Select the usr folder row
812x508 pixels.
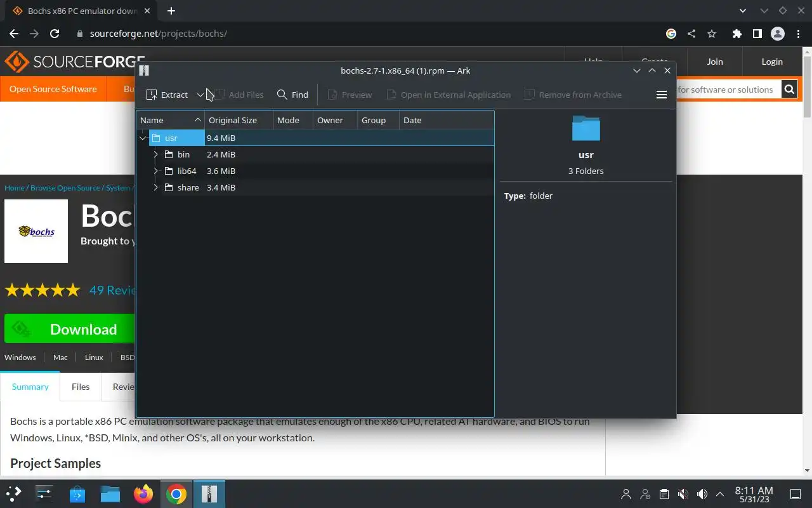pos(315,138)
